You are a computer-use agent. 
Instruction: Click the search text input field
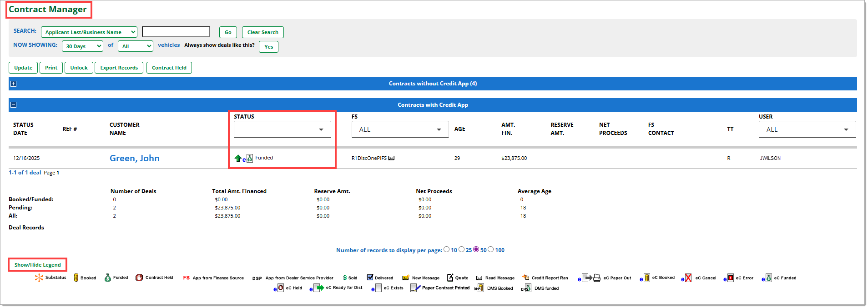(176, 32)
